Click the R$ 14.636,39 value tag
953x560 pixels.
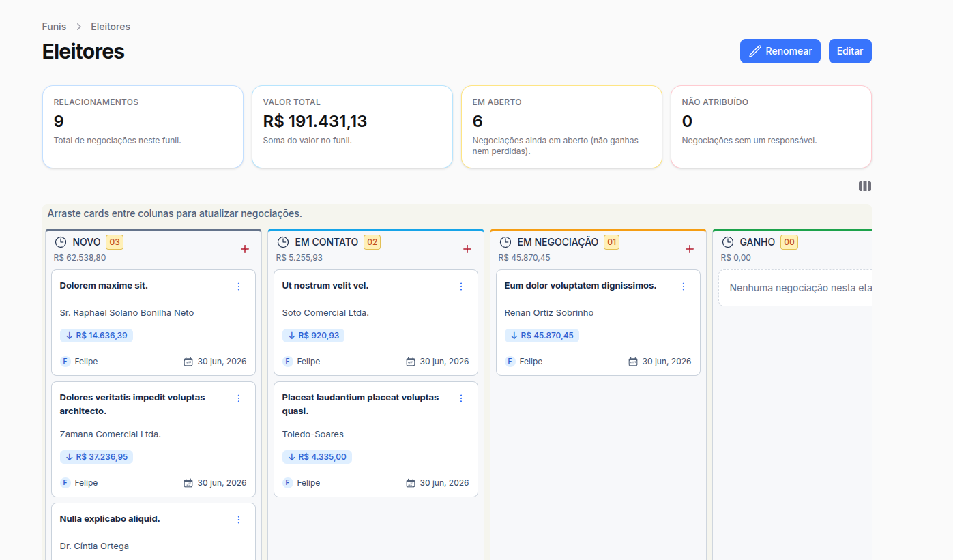[96, 336]
